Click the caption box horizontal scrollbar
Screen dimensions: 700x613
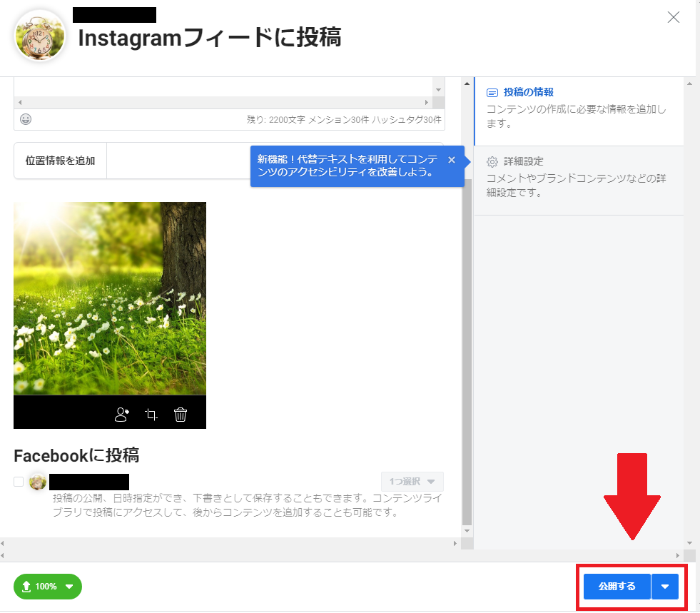pyautogui.click(x=223, y=102)
